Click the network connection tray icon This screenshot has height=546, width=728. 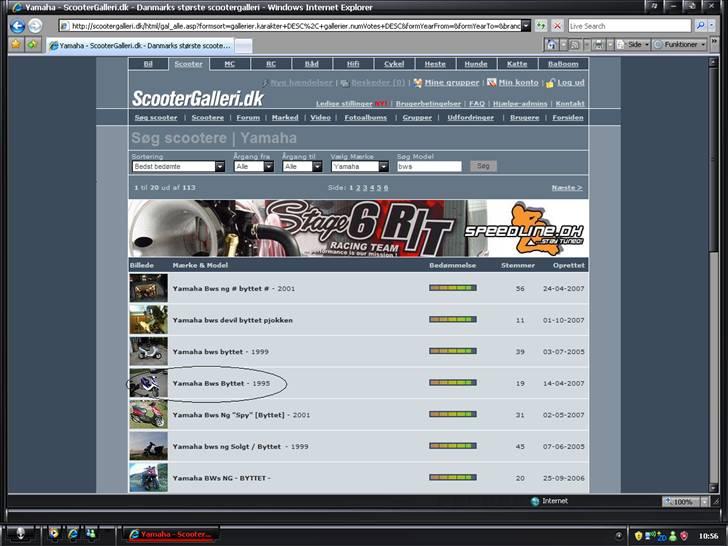(650, 536)
